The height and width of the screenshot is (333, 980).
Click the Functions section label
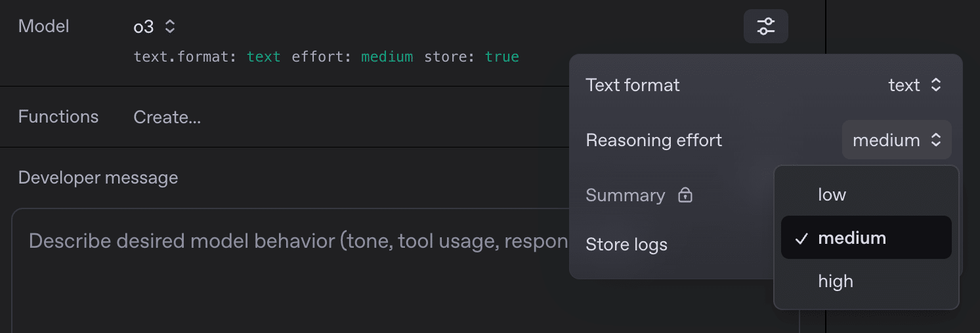(x=58, y=117)
